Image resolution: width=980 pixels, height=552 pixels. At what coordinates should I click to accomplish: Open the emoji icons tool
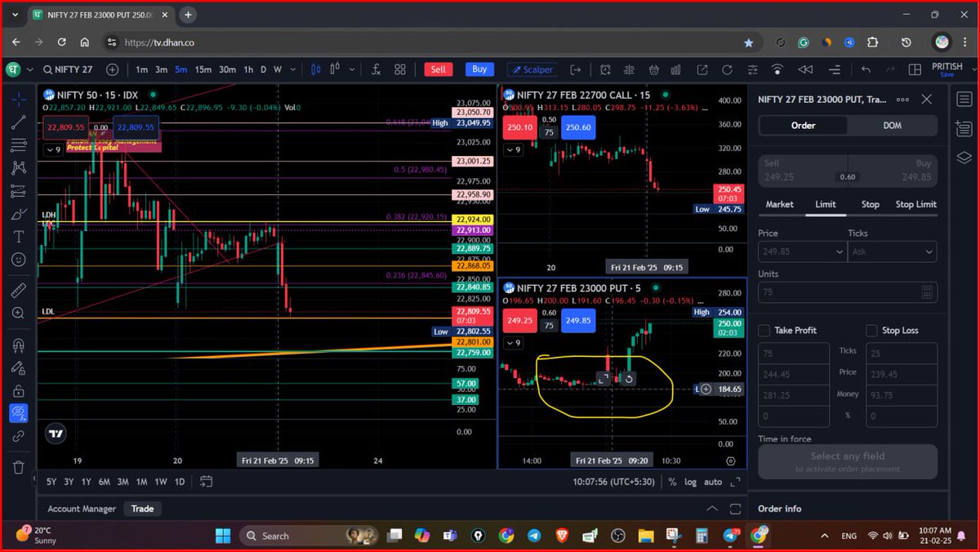(18, 260)
